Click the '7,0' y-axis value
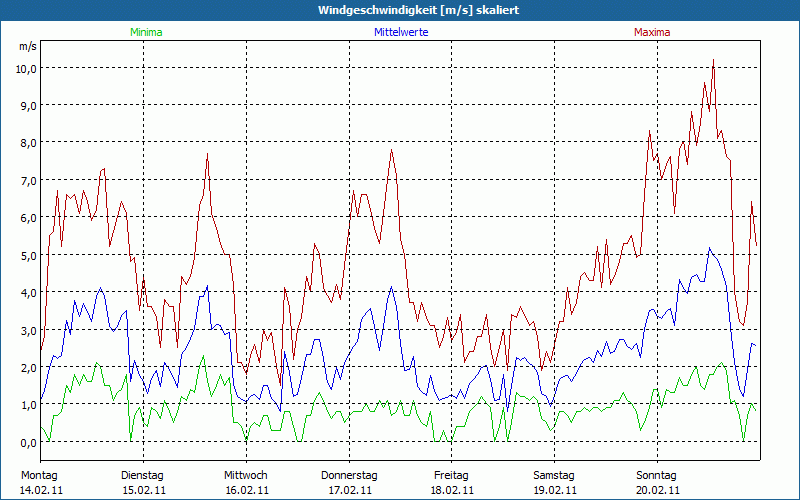 coord(29,181)
